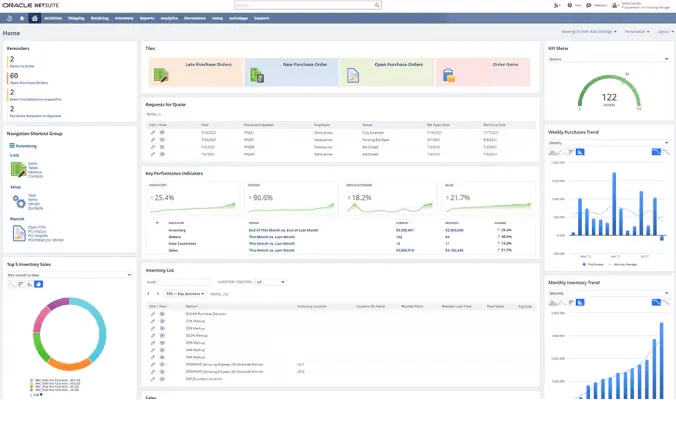Screen dimensions: 676x430
Task: Open the Recent Records clock icon
Action: tap(9, 18)
